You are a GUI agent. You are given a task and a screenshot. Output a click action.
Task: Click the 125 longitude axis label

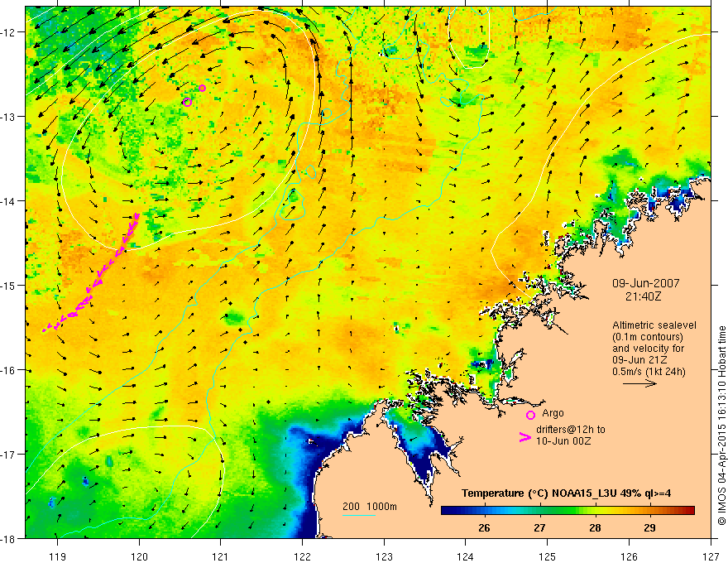pyautogui.click(x=548, y=556)
